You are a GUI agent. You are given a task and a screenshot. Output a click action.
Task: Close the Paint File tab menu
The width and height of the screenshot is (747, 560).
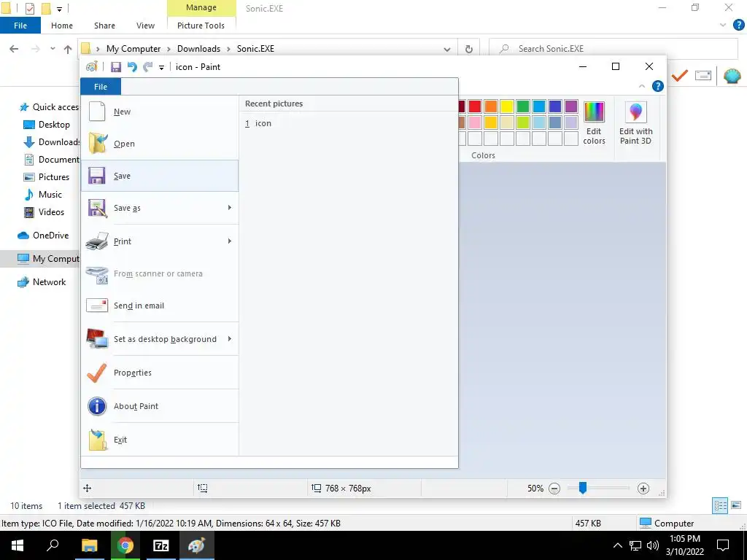point(101,87)
